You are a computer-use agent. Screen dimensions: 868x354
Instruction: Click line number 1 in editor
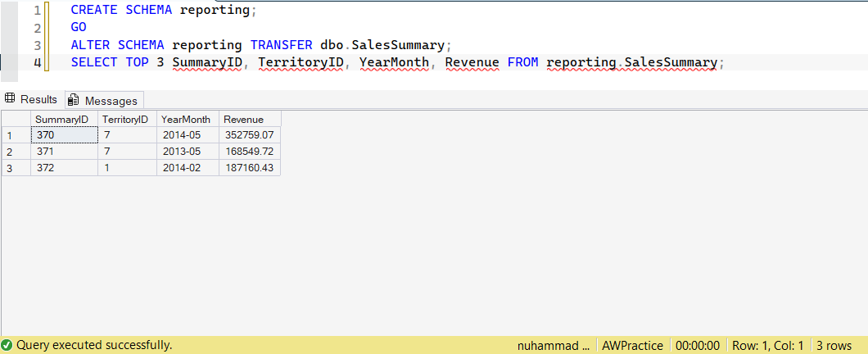37,10
